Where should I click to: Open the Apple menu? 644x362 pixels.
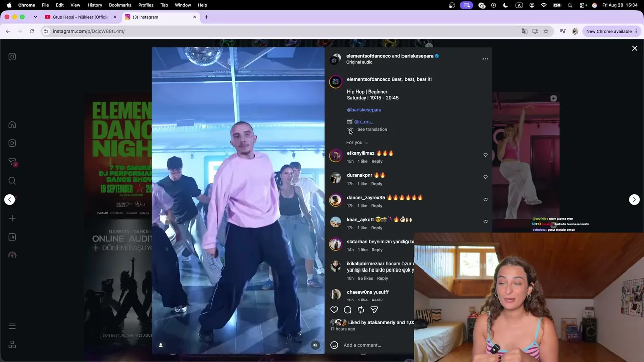pos(9,5)
